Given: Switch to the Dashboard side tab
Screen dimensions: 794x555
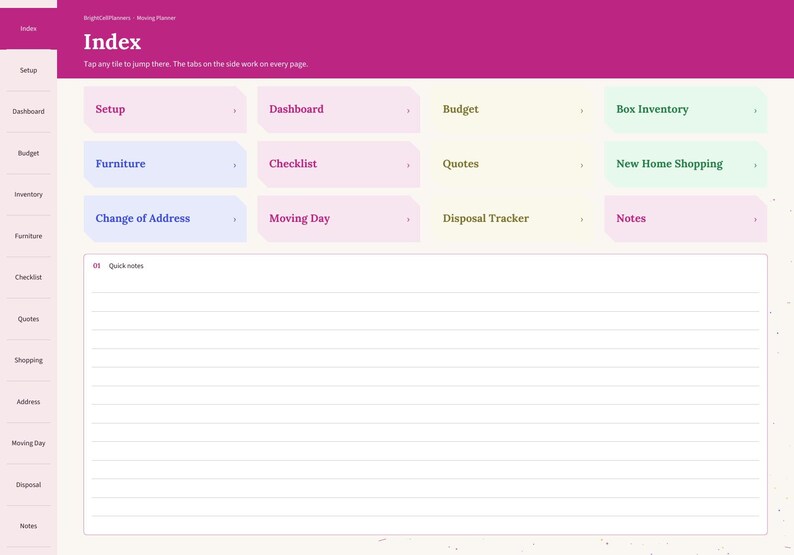Looking at the screenshot, I should 28,111.
